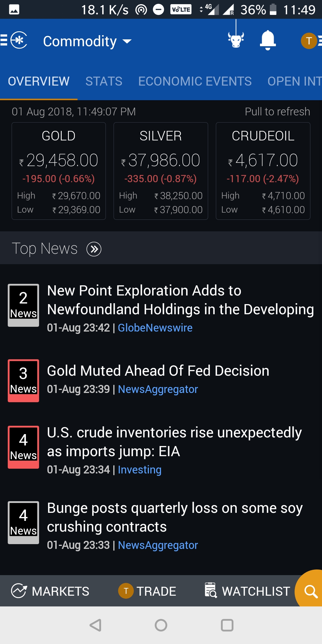
Task: Tap the bull market icon
Action: (x=236, y=39)
